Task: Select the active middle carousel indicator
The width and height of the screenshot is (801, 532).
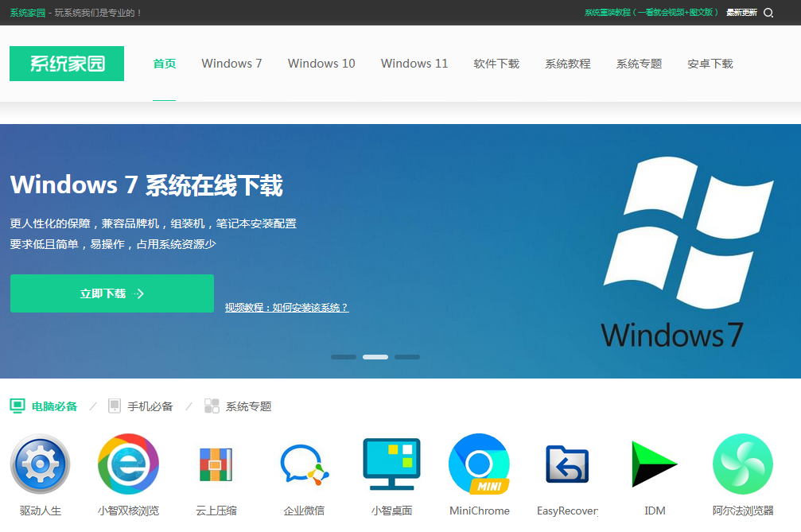Action: click(x=375, y=357)
